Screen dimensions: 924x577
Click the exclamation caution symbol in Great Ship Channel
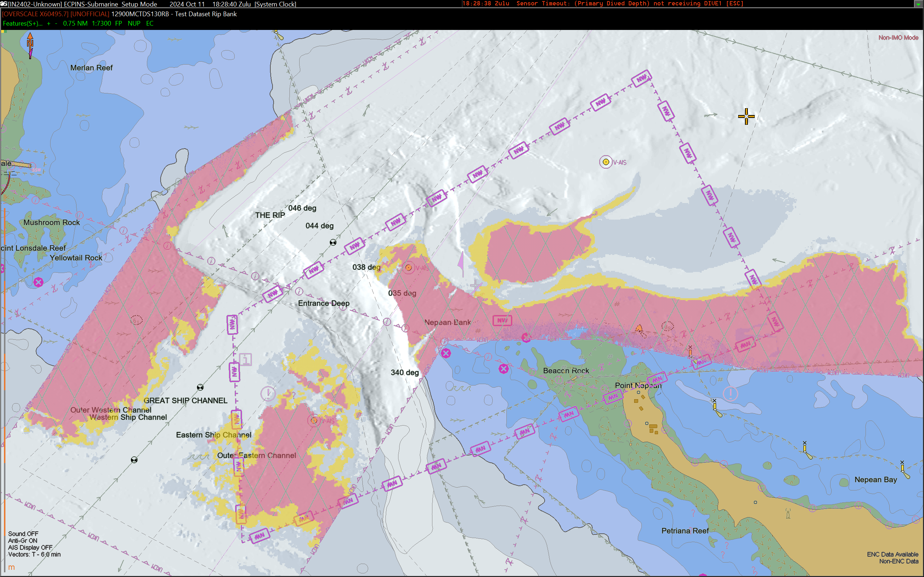pyautogui.click(x=268, y=393)
